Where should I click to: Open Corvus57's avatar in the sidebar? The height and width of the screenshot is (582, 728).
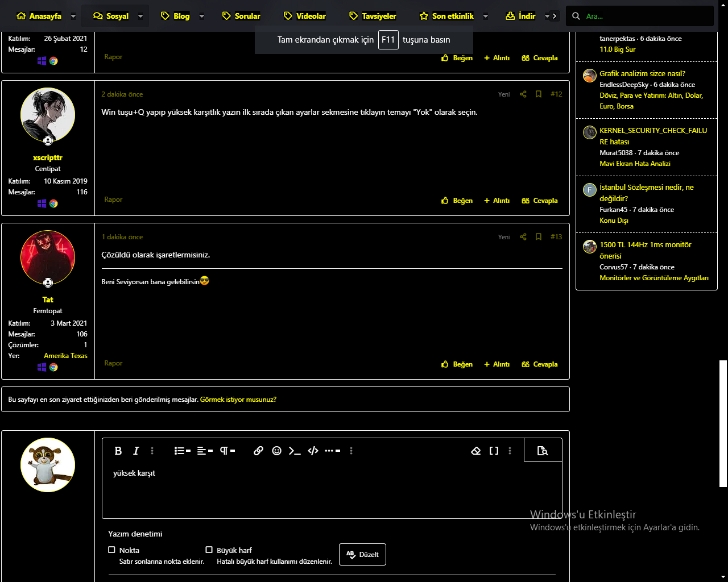coord(590,247)
